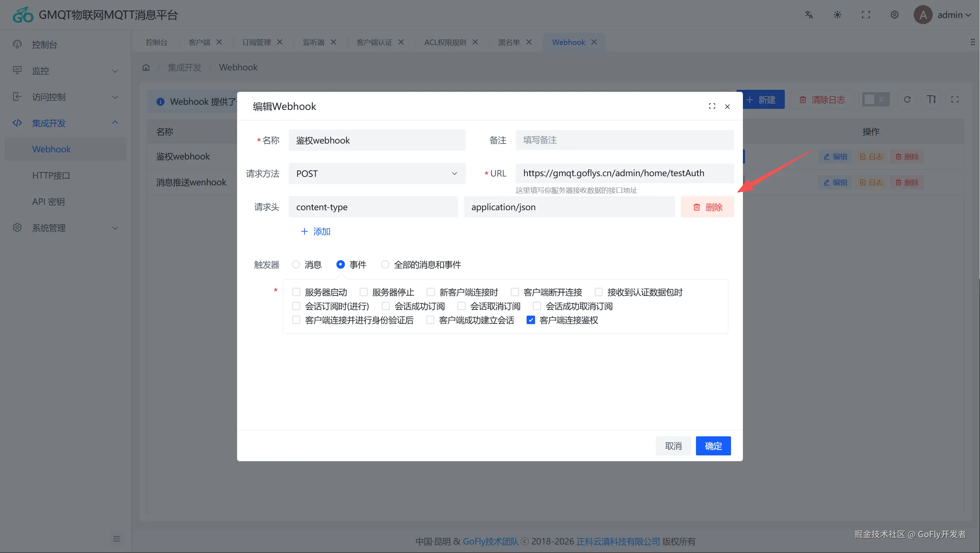This screenshot has height=553, width=980.
Task: Check the 客户端成功建立会话 checkbox
Action: click(x=430, y=320)
